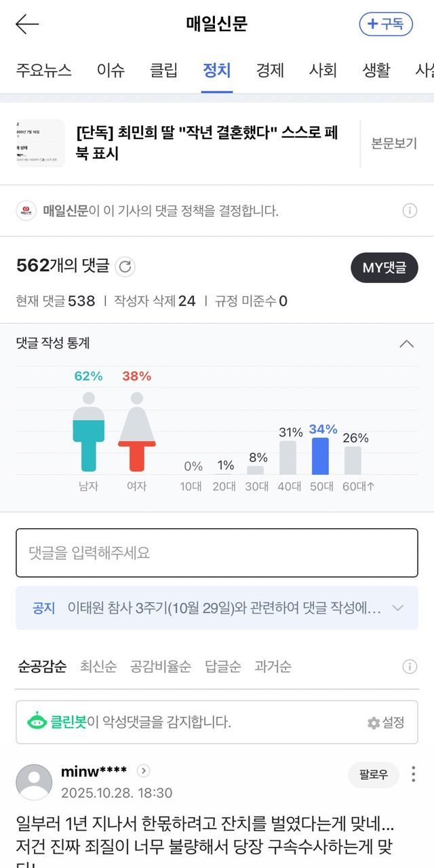434x868 pixels.
Task: Collapse the comment statistics panel
Action: pyautogui.click(x=407, y=344)
